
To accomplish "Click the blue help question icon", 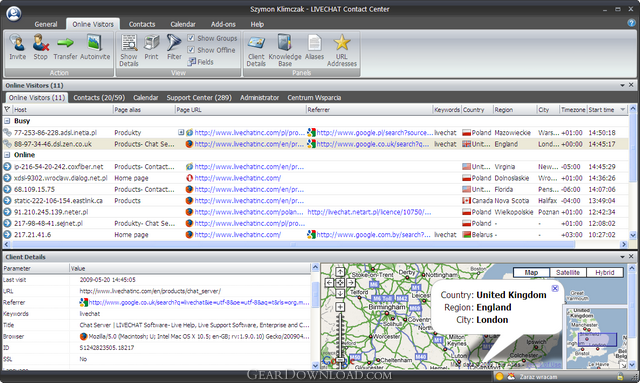I will (631, 23).
